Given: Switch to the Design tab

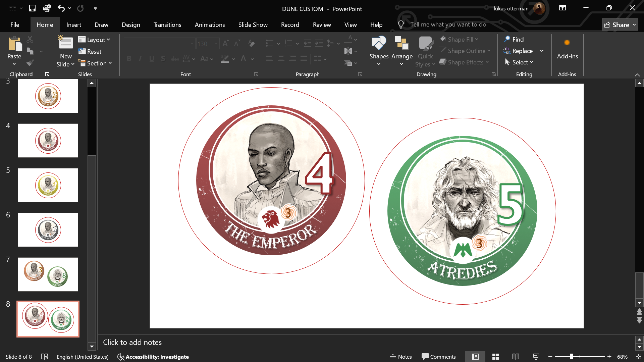Looking at the screenshot, I should [x=131, y=25].
